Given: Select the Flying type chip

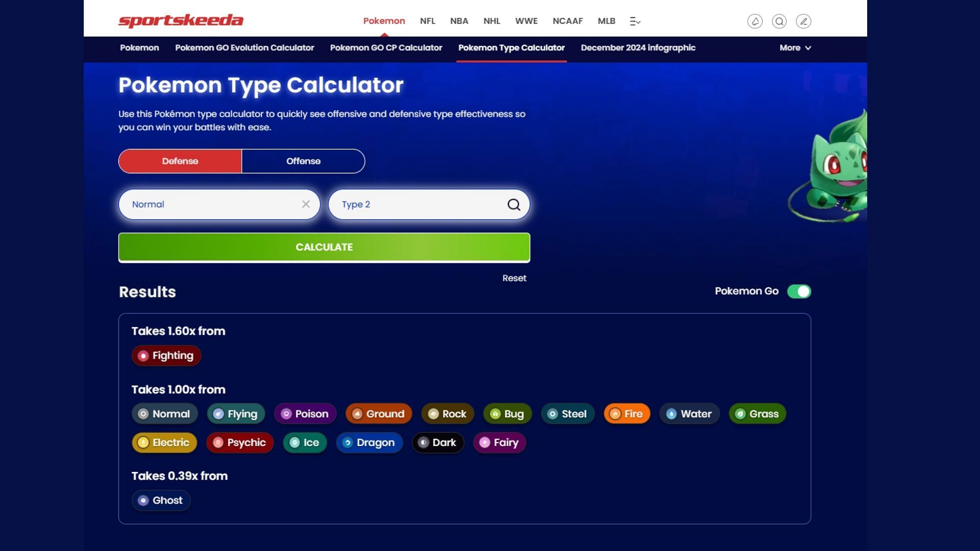Looking at the screenshot, I should click(236, 414).
